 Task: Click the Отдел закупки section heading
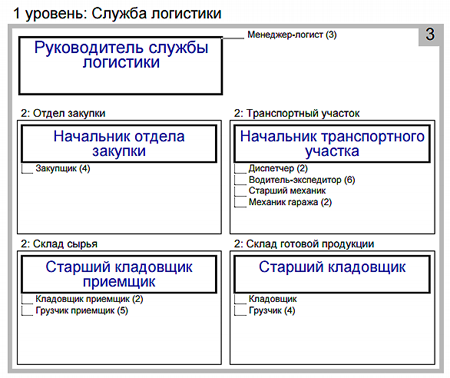pos(63,113)
